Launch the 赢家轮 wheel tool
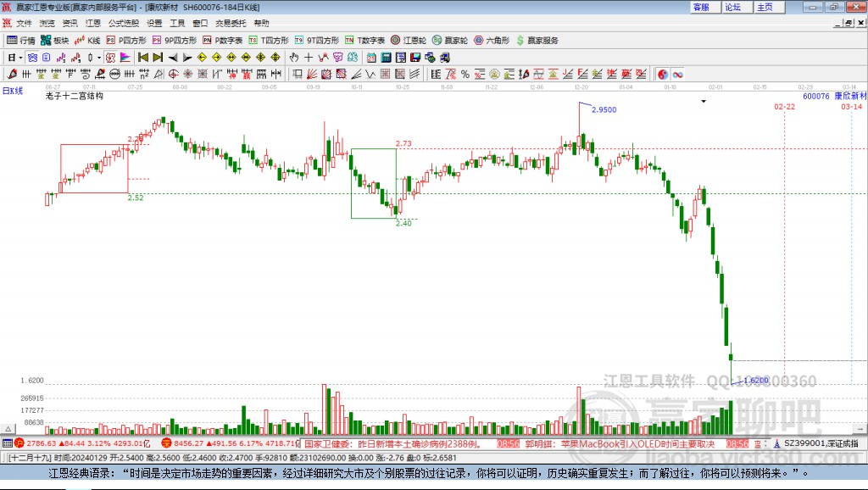Image resolution: width=868 pixels, height=490 pixels. tap(450, 41)
